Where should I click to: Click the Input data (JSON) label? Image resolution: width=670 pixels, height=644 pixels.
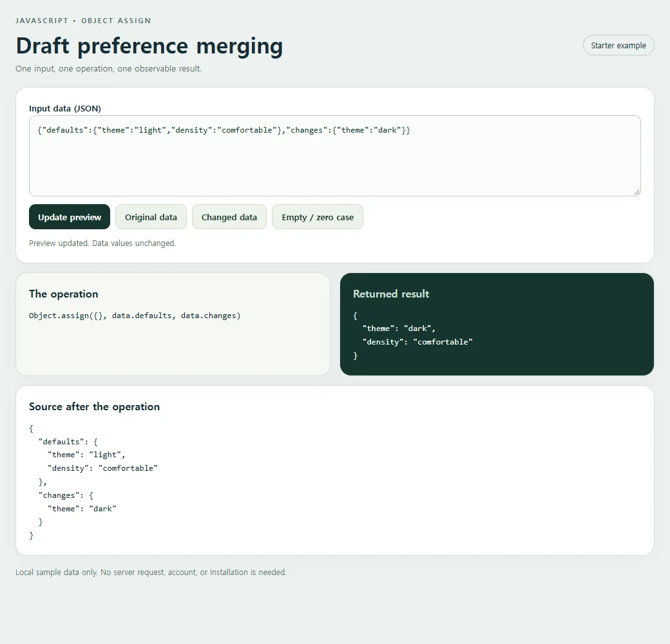(x=65, y=108)
